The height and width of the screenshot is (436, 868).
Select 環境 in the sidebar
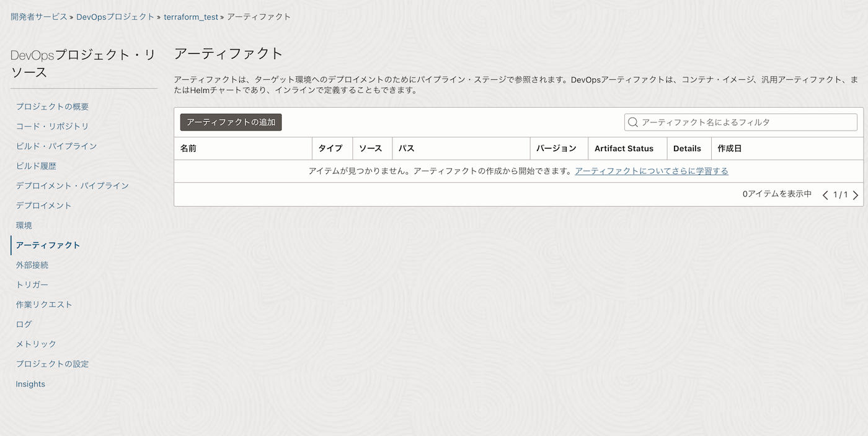[24, 225]
